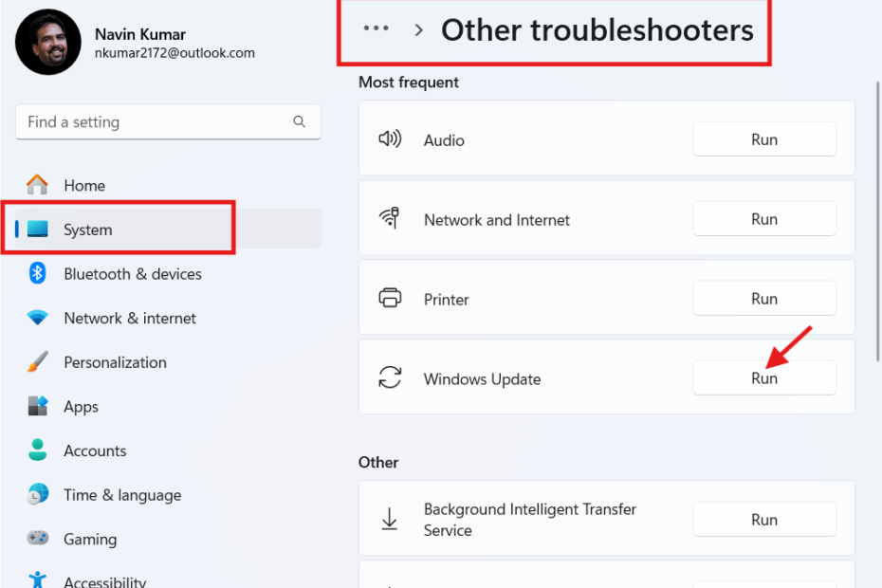Click the search magnifier icon
The width and height of the screenshot is (882, 588).
(x=300, y=121)
